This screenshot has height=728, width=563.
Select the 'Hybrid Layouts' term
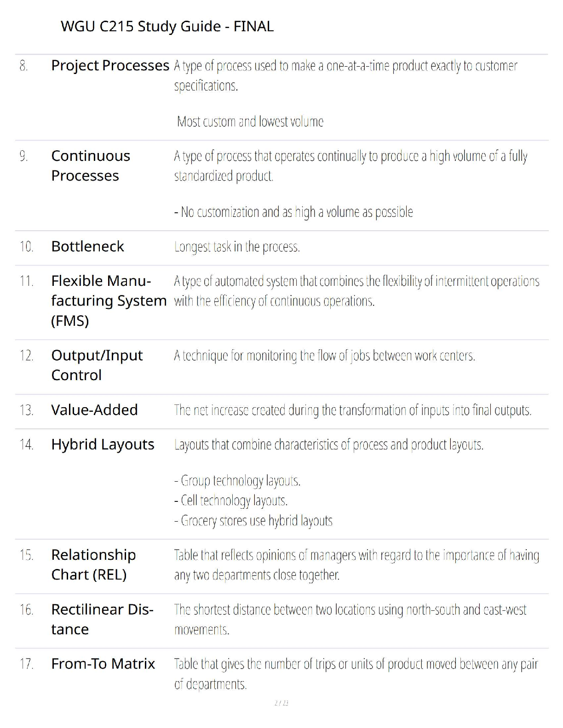[103, 444]
